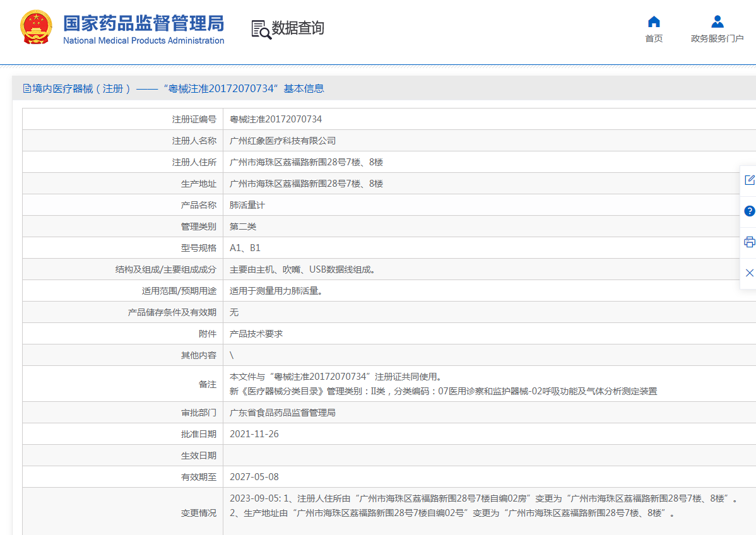
Task: Click the 有效期至 row label
Action: pos(198,477)
